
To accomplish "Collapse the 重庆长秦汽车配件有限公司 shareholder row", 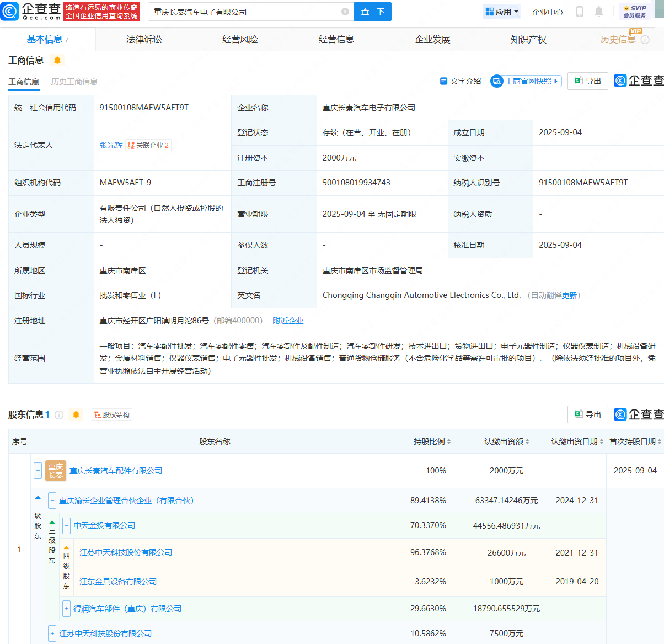I will pos(38,471).
